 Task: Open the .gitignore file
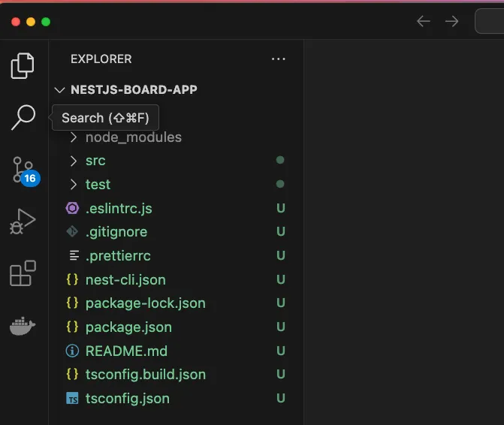pos(116,232)
